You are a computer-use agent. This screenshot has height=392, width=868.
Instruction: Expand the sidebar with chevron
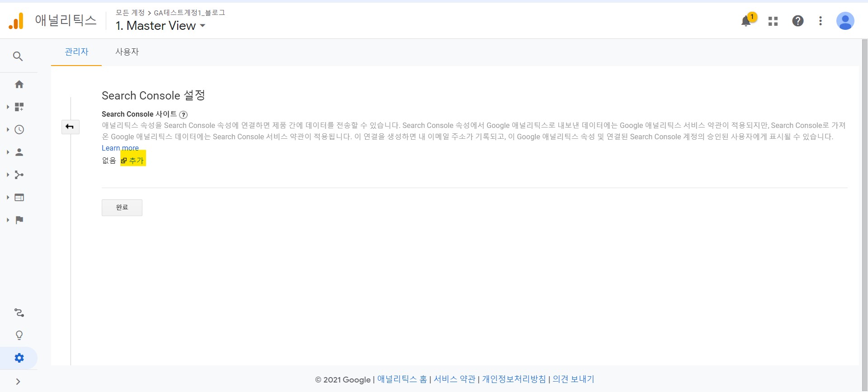tap(18, 382)
